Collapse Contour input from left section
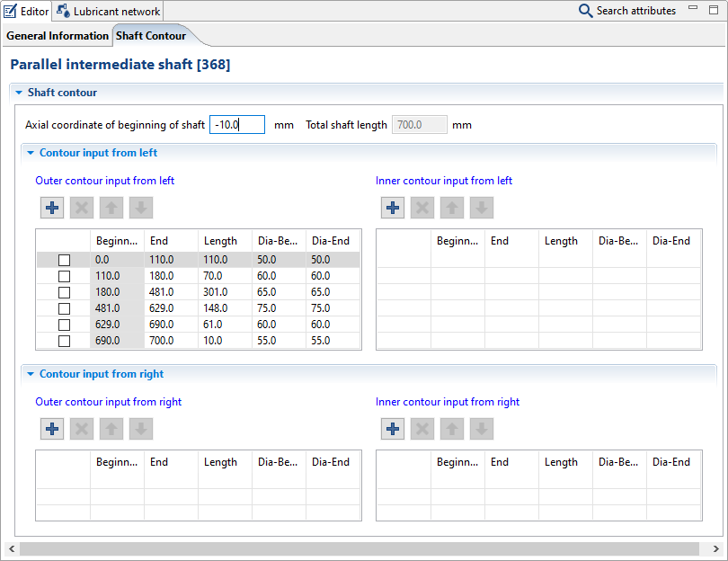 pyautogui.click(x=30, y=153)
